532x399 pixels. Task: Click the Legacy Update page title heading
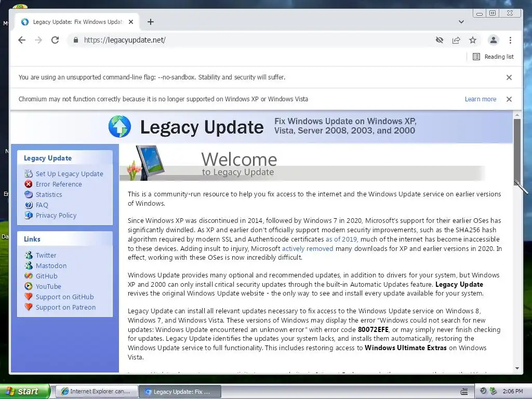(202, 127)
